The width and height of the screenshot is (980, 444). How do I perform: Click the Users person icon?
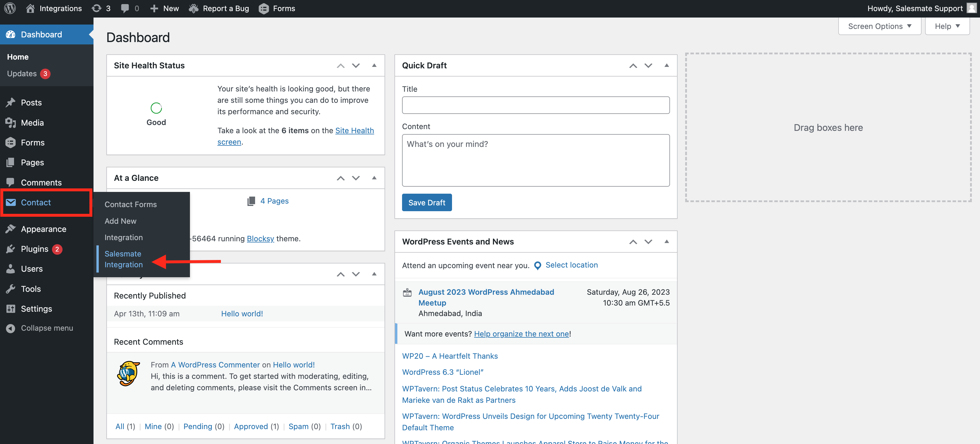pyautogui.click(x=11, y=269)
